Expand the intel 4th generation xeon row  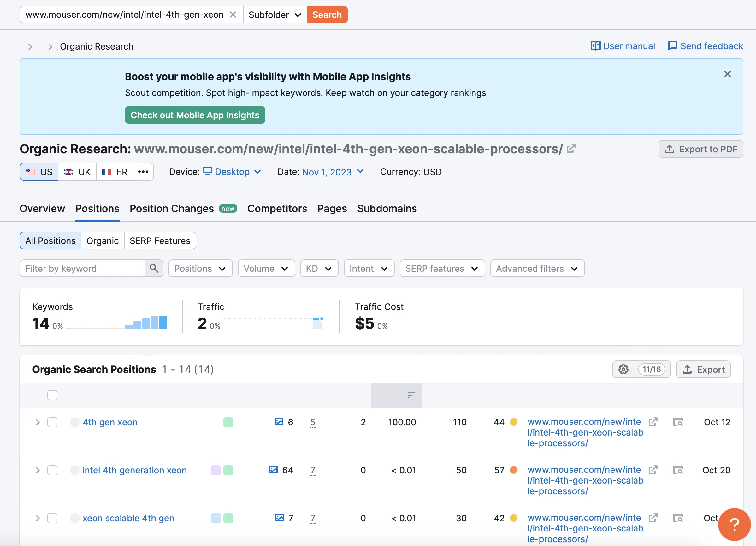coord(38,470)
